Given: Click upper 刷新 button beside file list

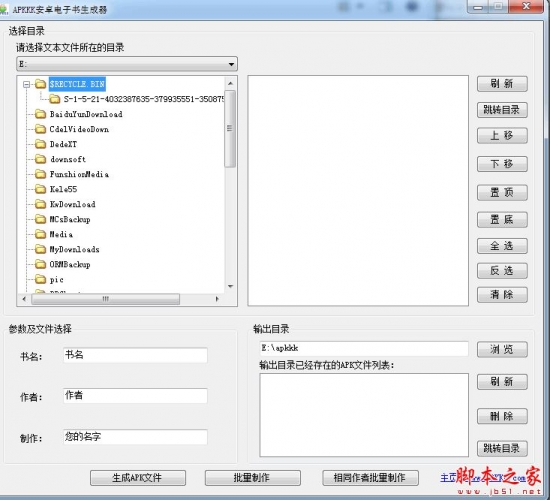Looking at the screenshot, I should tap(502, 84).
